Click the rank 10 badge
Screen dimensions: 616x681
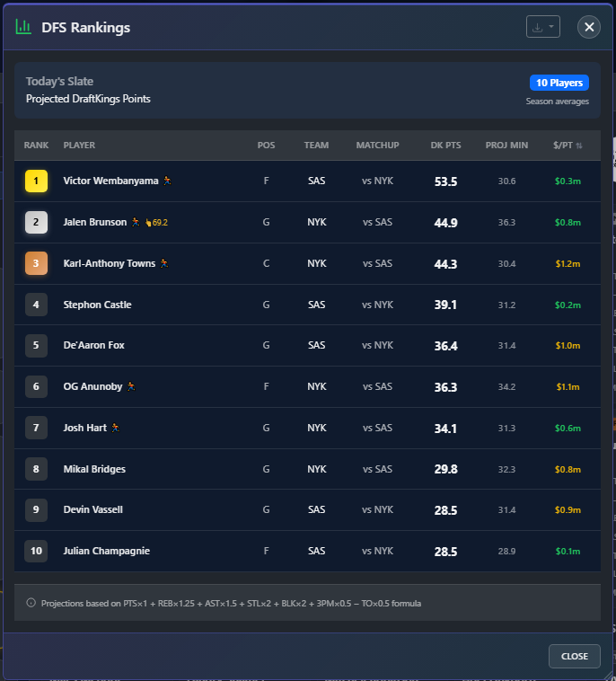tap(36, 551)
